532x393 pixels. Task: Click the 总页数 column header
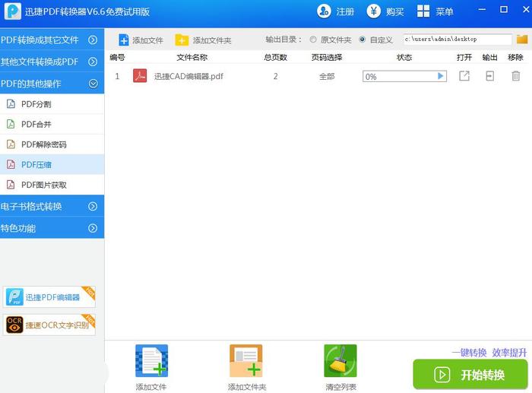coord(275,57)
